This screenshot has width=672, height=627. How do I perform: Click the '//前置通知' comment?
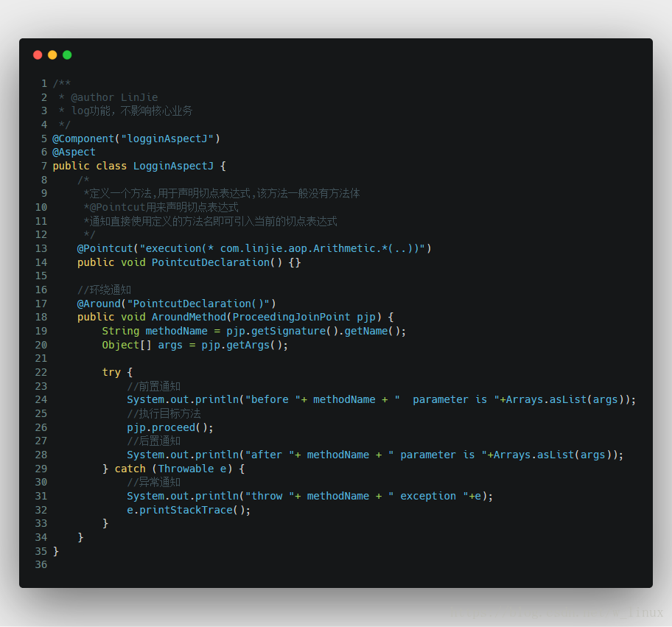pyautogui.click(x=154, y=386)
